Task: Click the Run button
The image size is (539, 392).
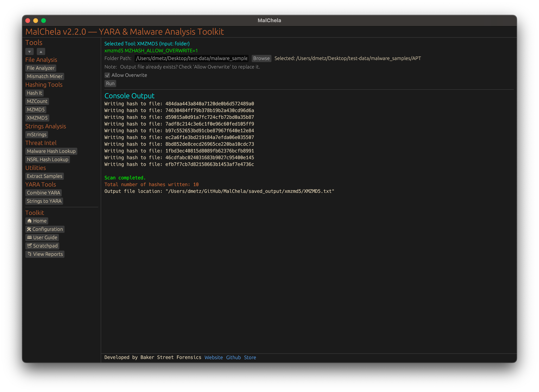Action: pos(110,83)
